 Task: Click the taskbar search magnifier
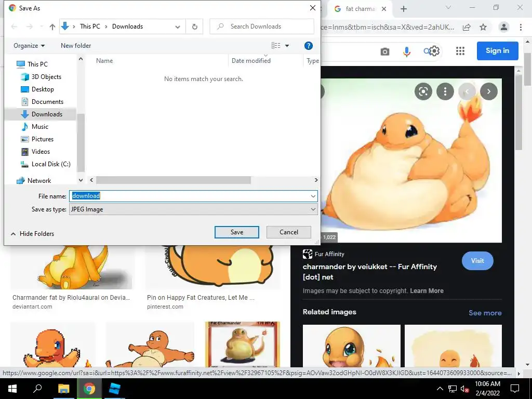point(37,389)
